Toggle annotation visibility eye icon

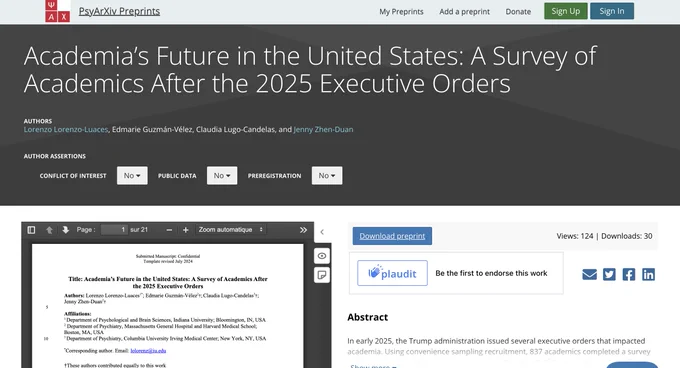pos(322,256)
